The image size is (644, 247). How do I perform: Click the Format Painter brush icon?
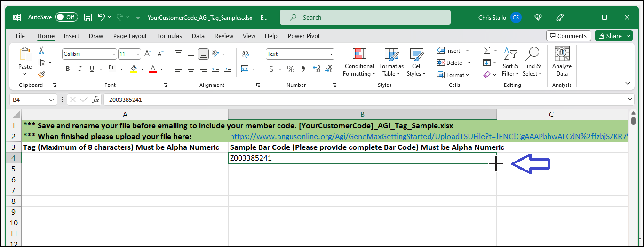coord(41,74)
